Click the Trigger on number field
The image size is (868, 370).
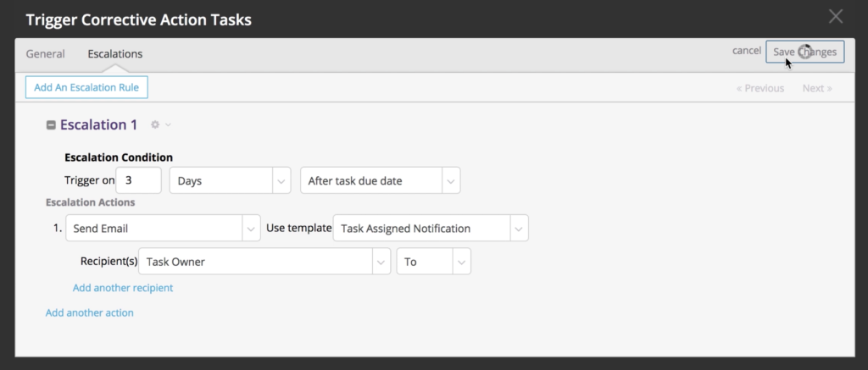tap(139, 180)
